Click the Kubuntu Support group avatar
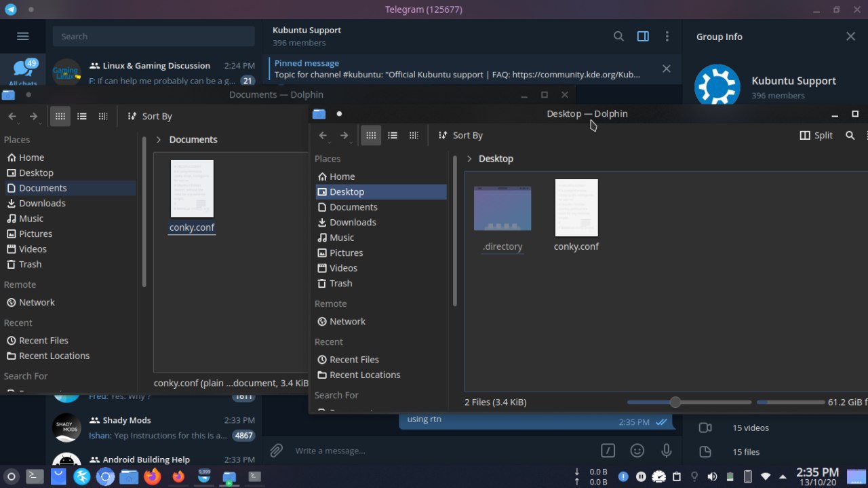Viewport: 868px width, 488px height. (x=717, y=85)
